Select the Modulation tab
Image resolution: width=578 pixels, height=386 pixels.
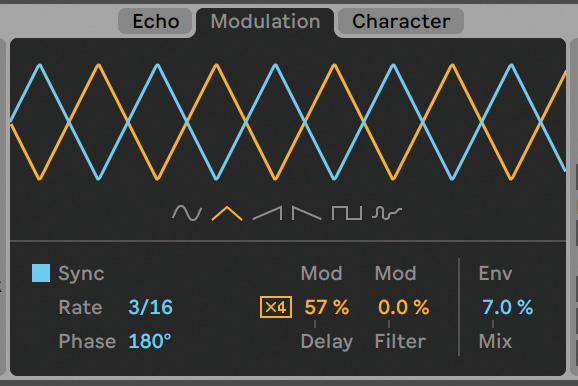coord(265,21)
